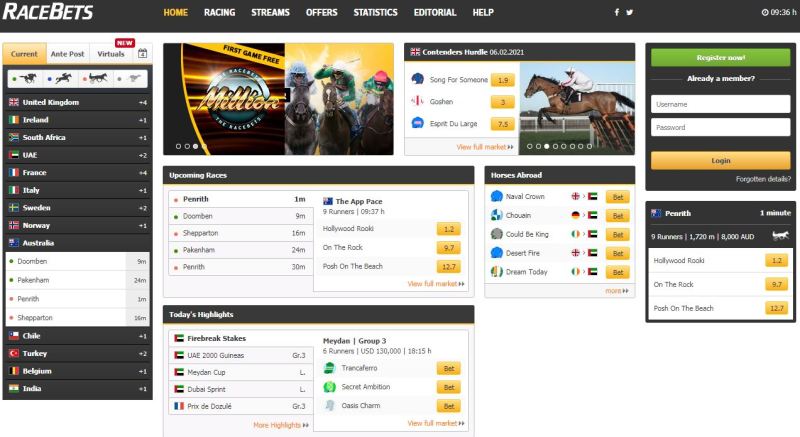Open the Million game banner image
Image resolution: width=800 pixels, height=437 pixels.
coord(278,99)
